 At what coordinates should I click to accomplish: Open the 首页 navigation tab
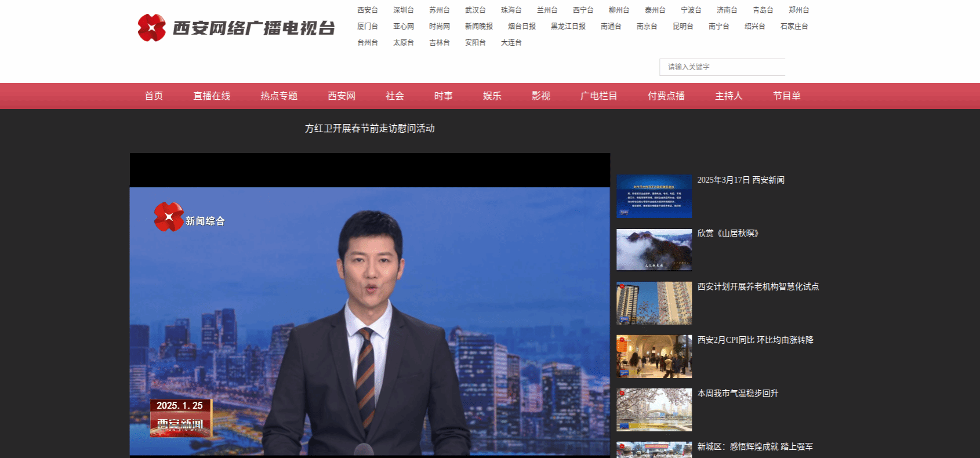154,96
